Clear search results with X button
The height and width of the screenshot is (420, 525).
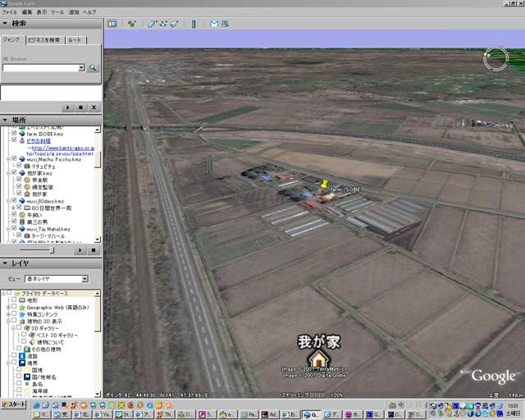coord(94,107)
